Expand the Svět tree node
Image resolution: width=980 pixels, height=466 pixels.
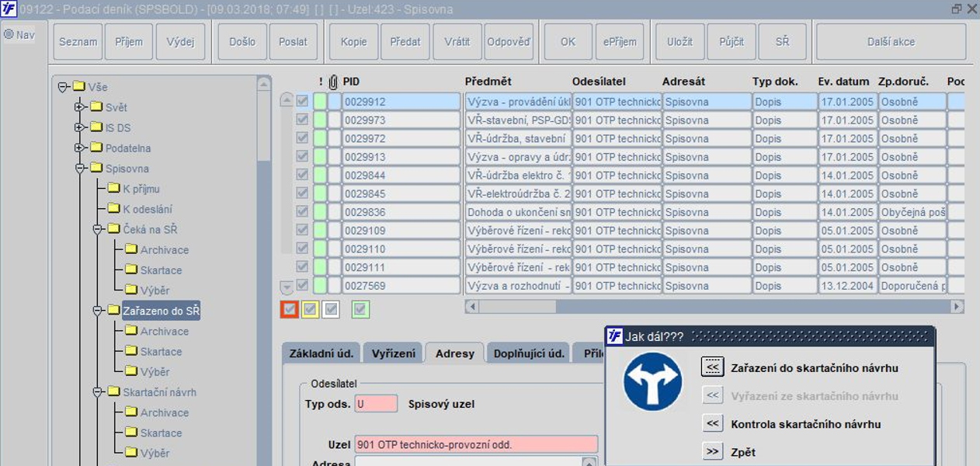click(80, 107)
